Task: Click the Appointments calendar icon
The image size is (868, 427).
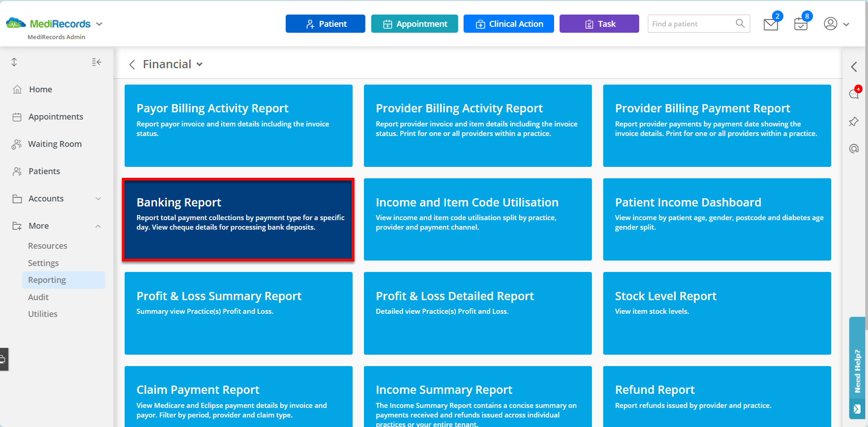Action: click(x=17, y=117)
